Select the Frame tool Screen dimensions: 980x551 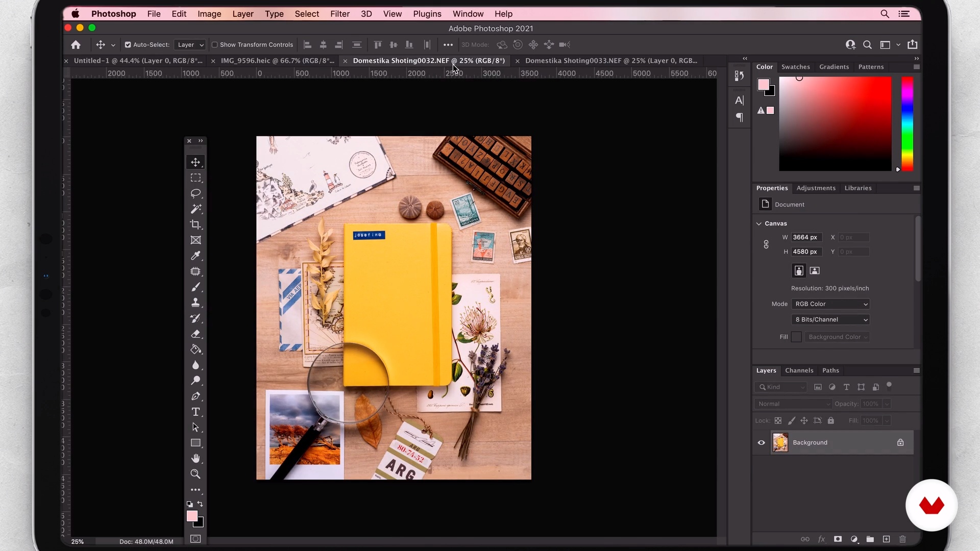coord(195,240)
